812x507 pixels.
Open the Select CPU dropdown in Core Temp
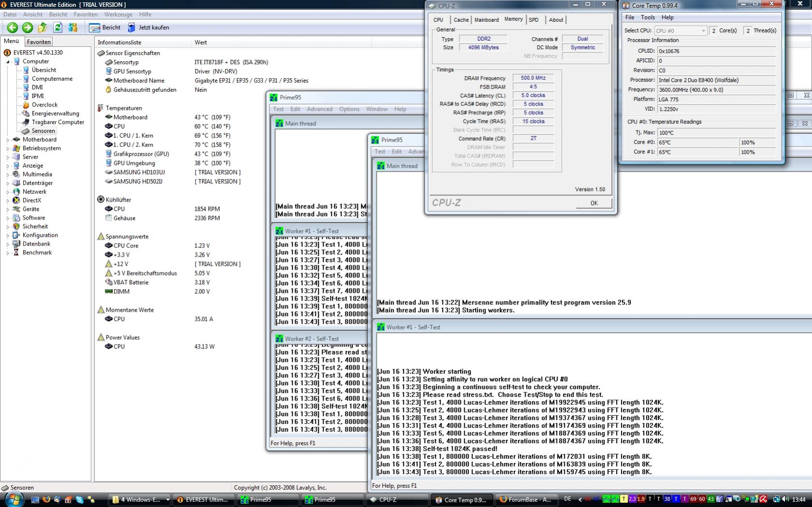[680, 30]
